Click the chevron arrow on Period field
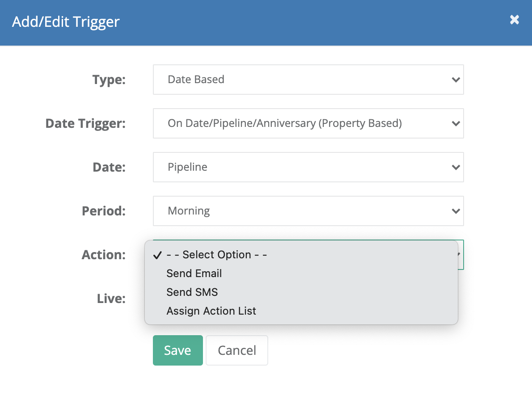This screenshot has height=404, width=532. (456, 211)
